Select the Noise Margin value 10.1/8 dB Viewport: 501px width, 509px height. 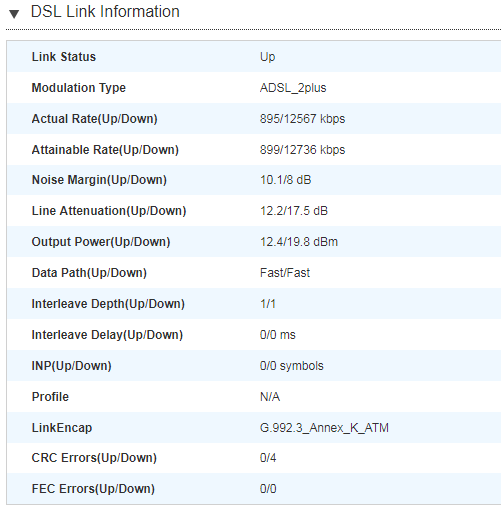285,180
